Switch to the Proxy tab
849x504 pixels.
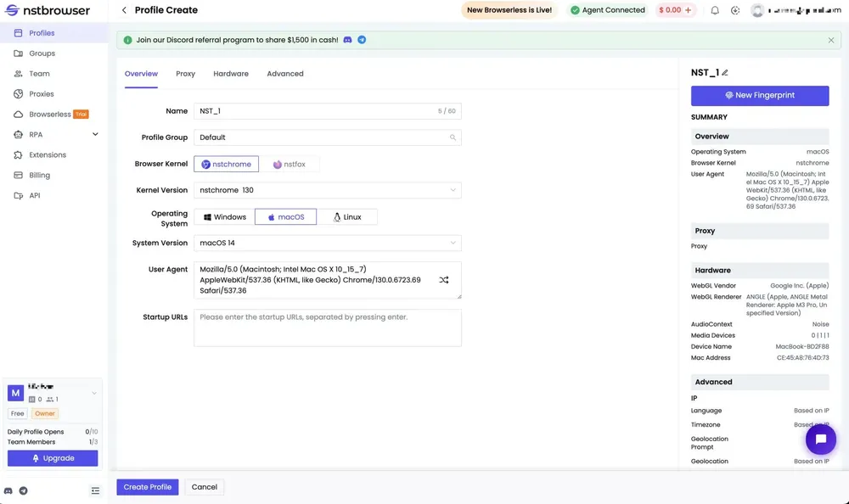point(185,74)
